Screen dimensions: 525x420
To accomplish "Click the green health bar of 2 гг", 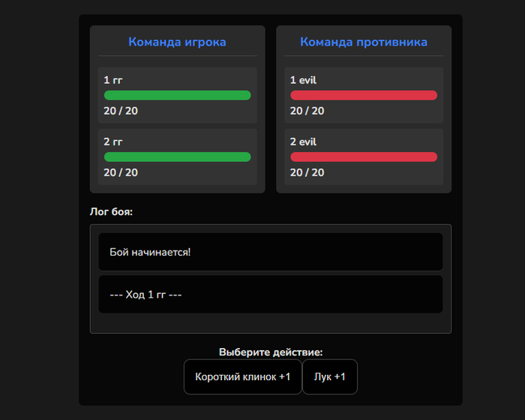I will point(177,157).
